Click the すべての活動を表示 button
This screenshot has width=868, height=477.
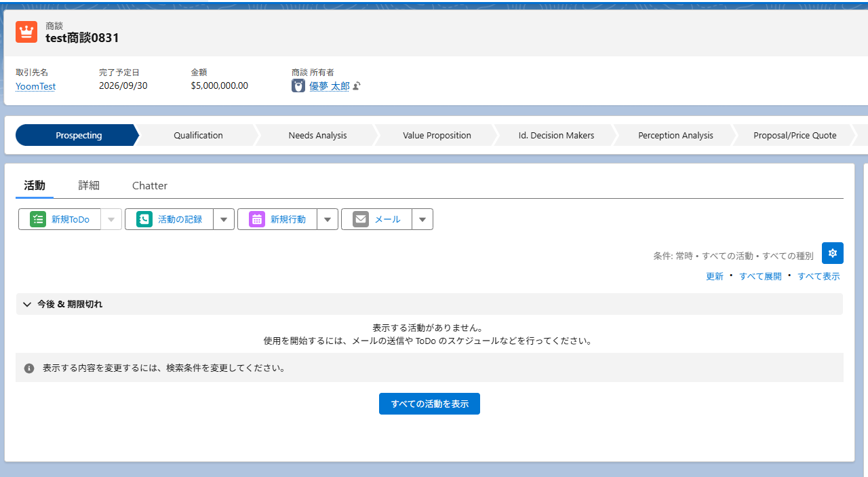(x=429, y=404)
